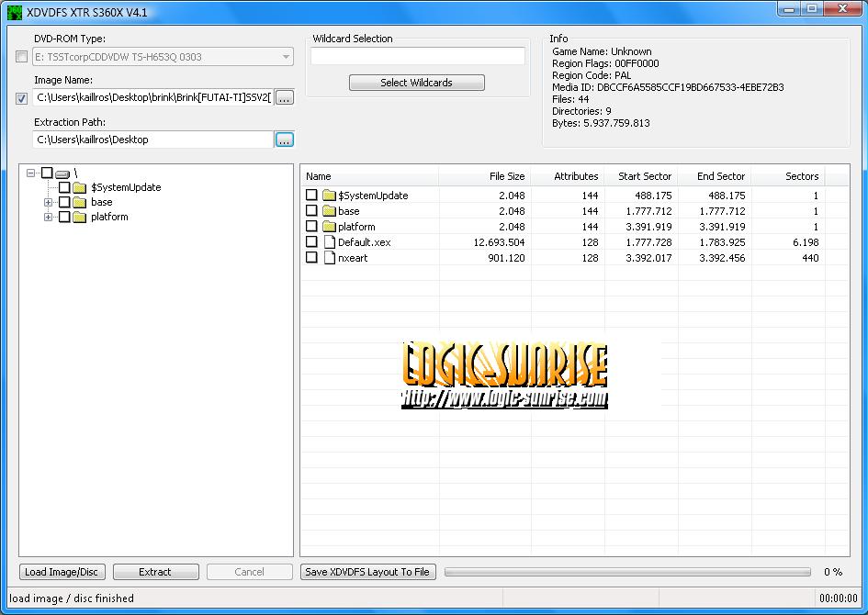Sort by End Sector column header
The width and height of the screenshot is (868, 615).
tap(715, 176)
